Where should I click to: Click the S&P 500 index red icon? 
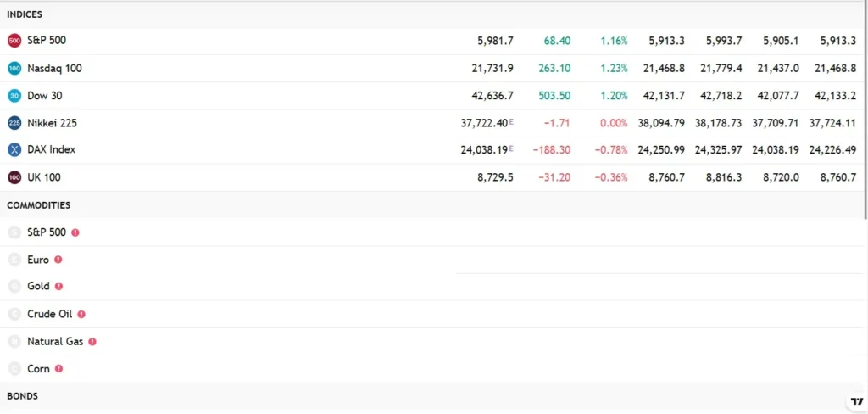14,41
